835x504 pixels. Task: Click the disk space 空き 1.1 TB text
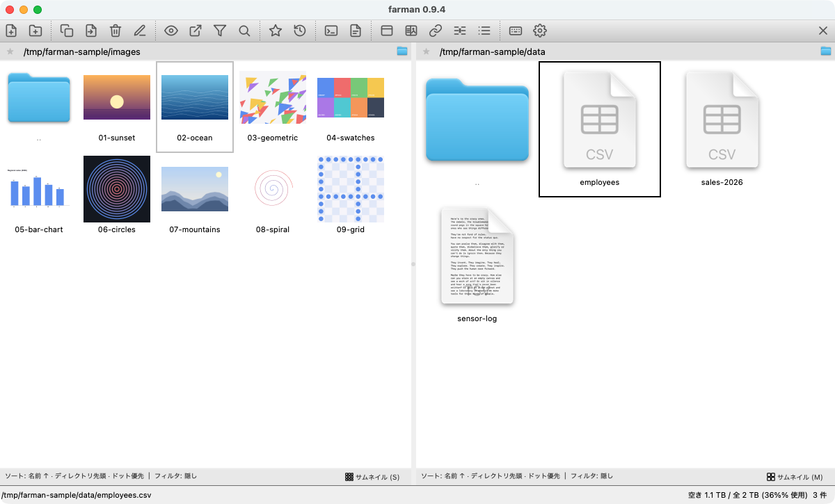click(707, 495)
